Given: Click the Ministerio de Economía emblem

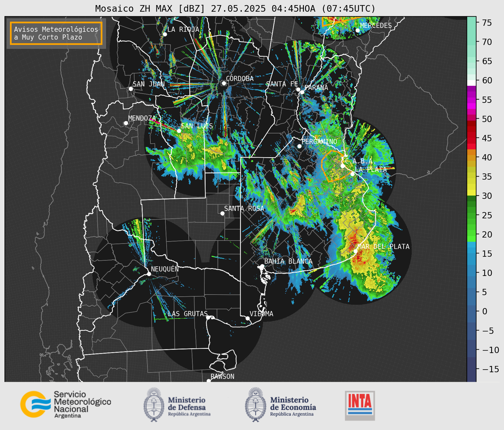Looking at the screenshot, I should pyautogui.click(x=280, y=405).
